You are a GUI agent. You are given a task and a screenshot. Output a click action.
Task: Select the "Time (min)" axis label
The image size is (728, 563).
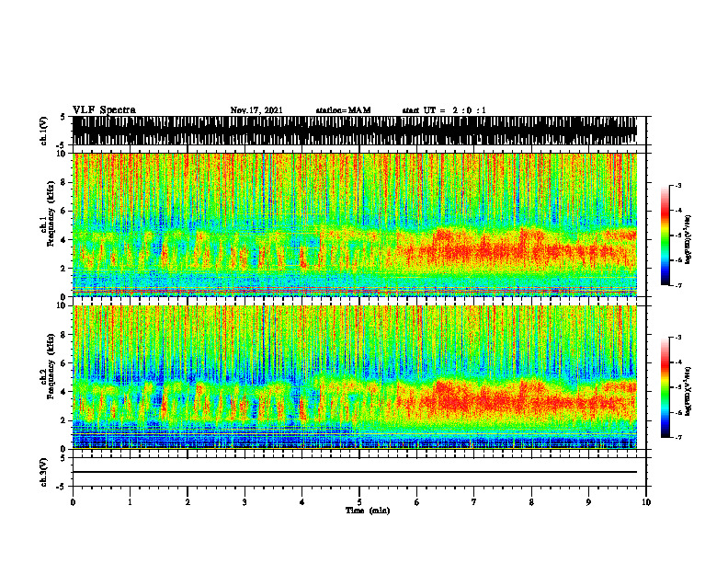(x=368, y=511)
